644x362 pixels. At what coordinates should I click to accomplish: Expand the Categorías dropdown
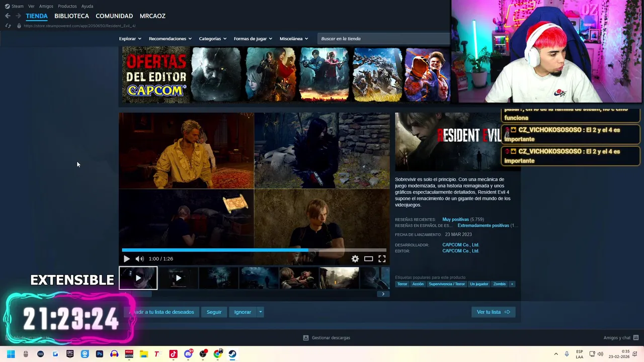tap(212, 39)
